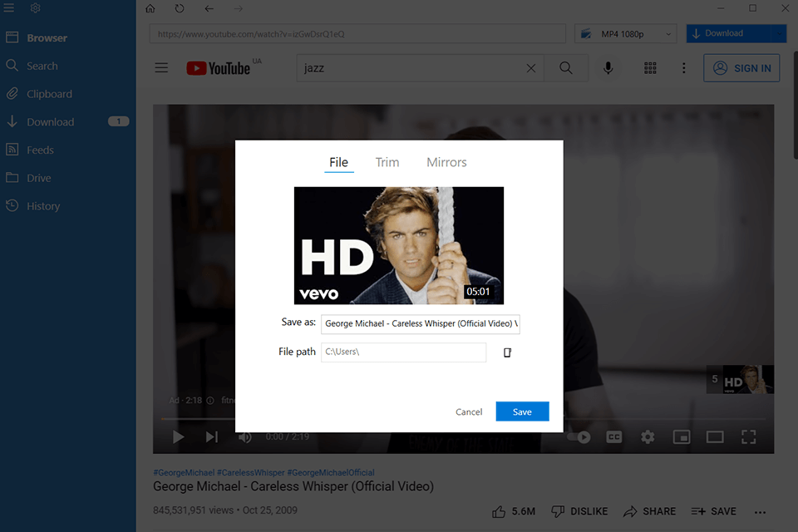Viewport: 798px width, 532px height.
Task: Navigate forward to next page
Action: pos(239,8)
